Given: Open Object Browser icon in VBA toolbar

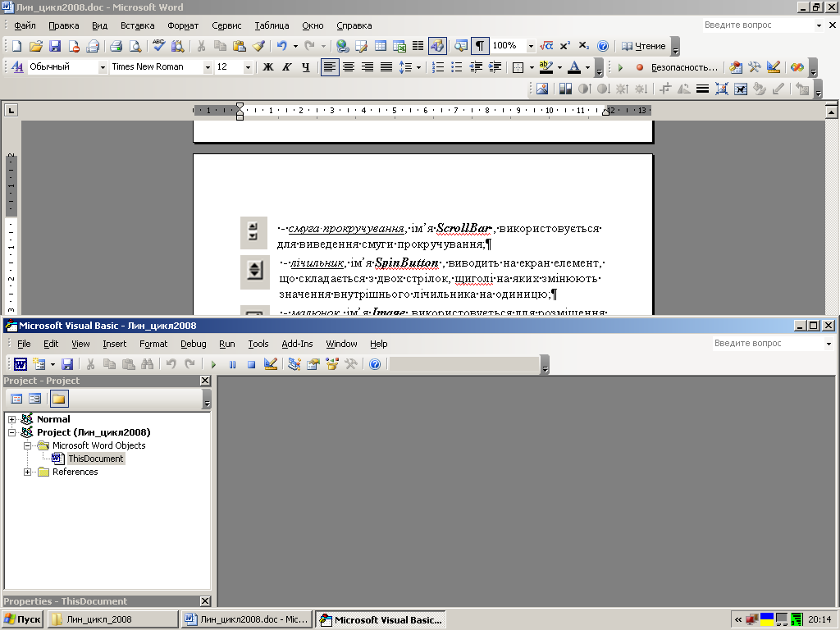Looking at the screenshot, I should pos(332,364).
